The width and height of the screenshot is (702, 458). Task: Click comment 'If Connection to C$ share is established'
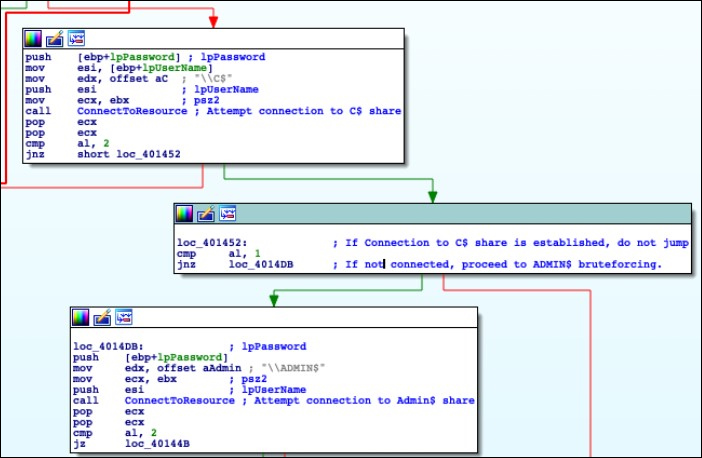point(475,243)
